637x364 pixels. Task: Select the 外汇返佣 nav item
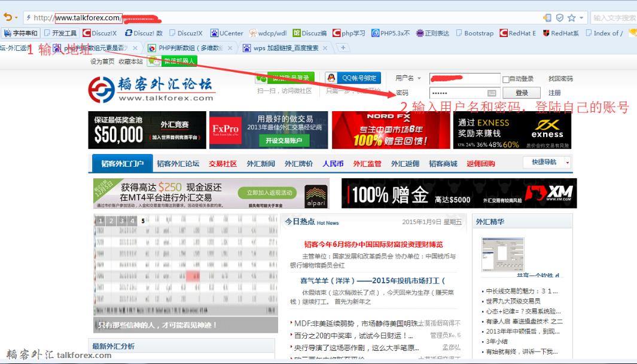[x=405, y=164]
